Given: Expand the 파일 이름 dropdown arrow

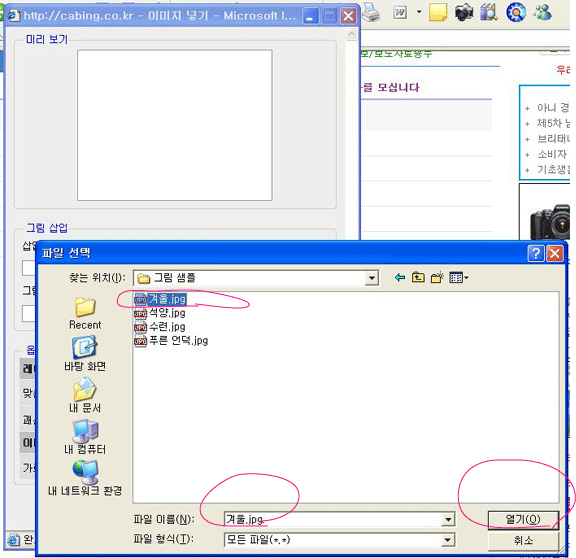Looking at the screenshot, I should click(448, 519).
